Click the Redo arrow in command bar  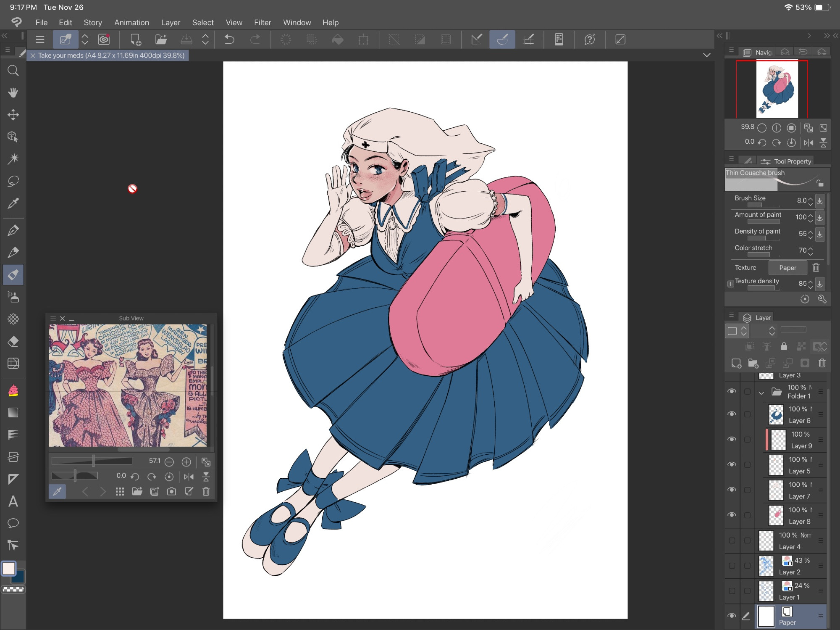[255, 40]
